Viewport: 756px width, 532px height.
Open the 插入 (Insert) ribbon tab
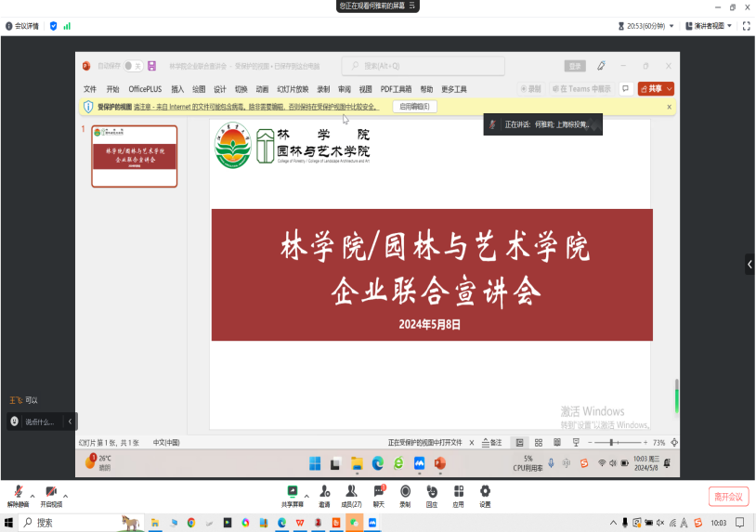(x=177, y=89)
